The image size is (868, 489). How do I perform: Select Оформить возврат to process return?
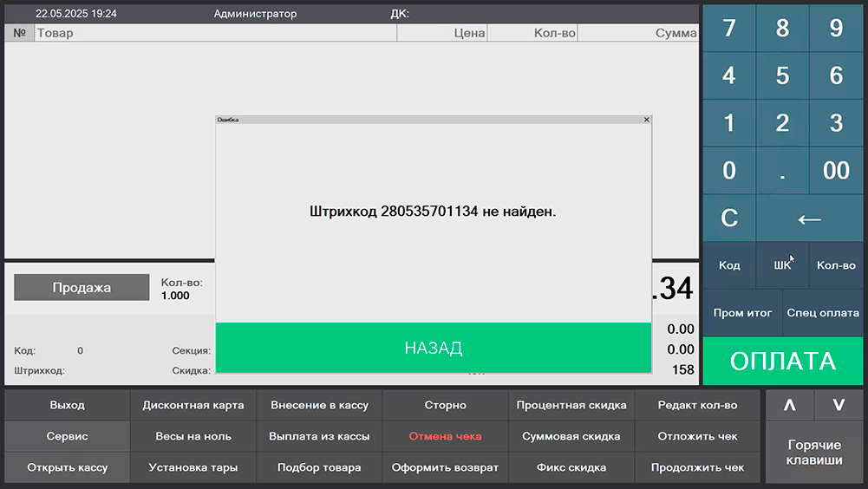[x=445, y=467]
